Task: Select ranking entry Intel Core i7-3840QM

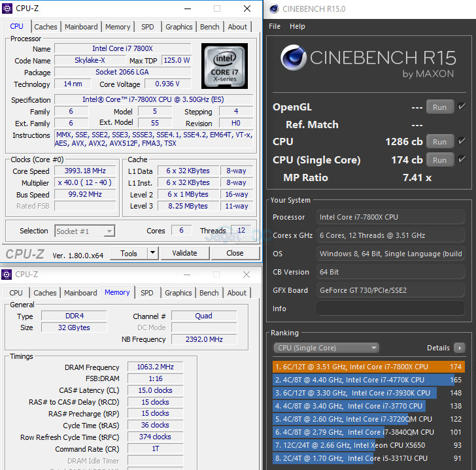Action: coord(369,432)
